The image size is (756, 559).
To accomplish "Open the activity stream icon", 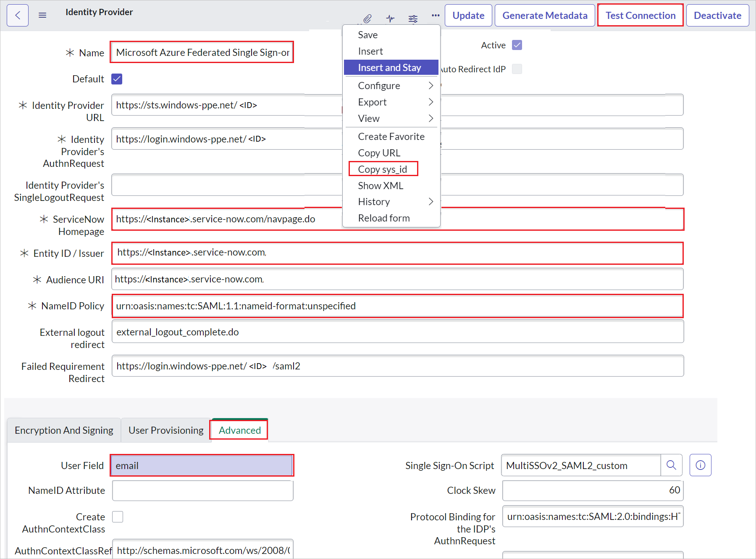I will (390, 18).
